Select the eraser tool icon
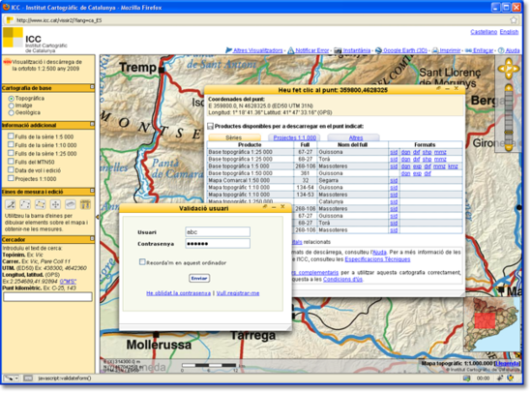This screenshot has width=532, height=393. pos(71,204)
